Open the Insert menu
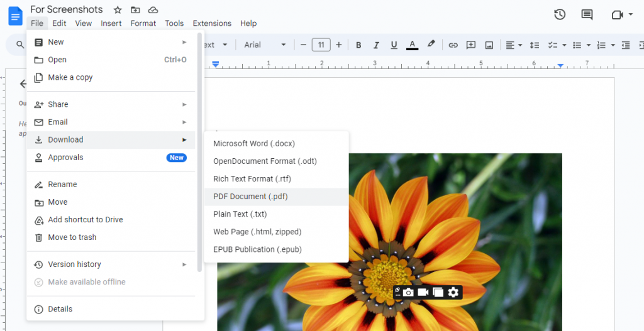Image resolution: width=644 pixels, height=331 pixels. [111, 23]
